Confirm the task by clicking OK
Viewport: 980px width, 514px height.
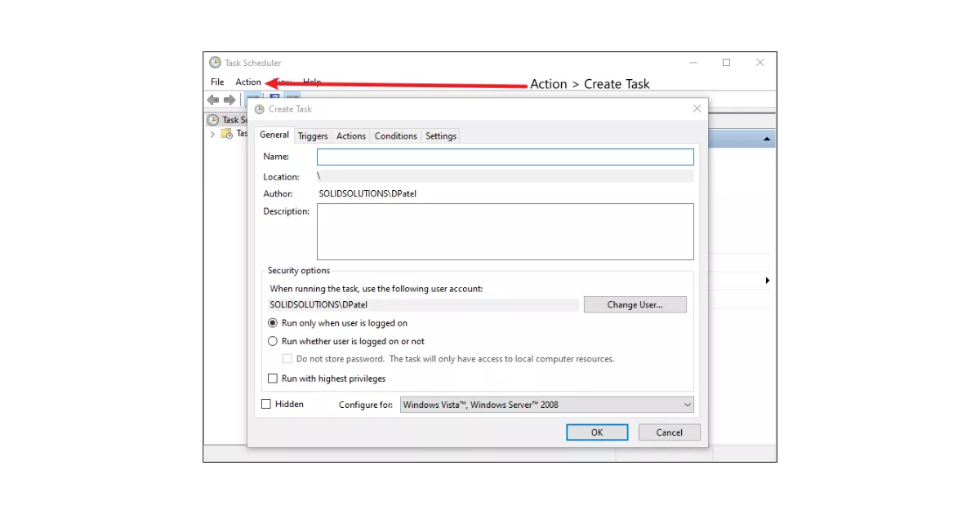click(597, 432)
